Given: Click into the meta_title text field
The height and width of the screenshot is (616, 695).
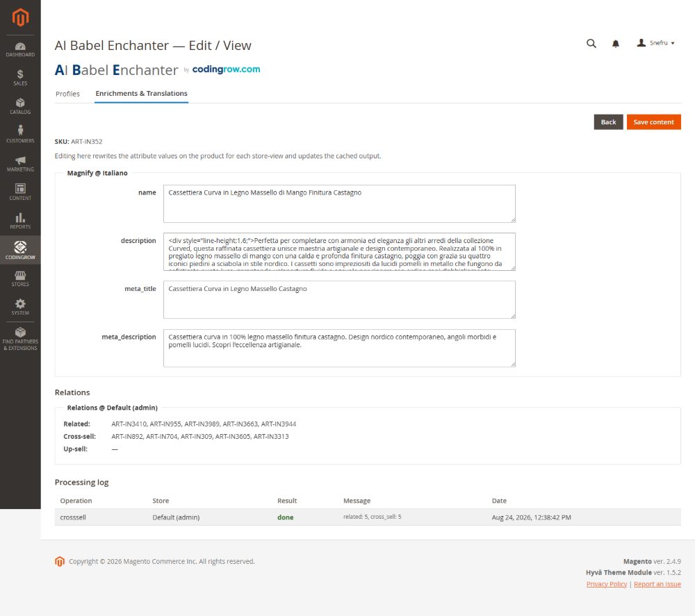Looking at the screenshot, I should click(339, 300).
